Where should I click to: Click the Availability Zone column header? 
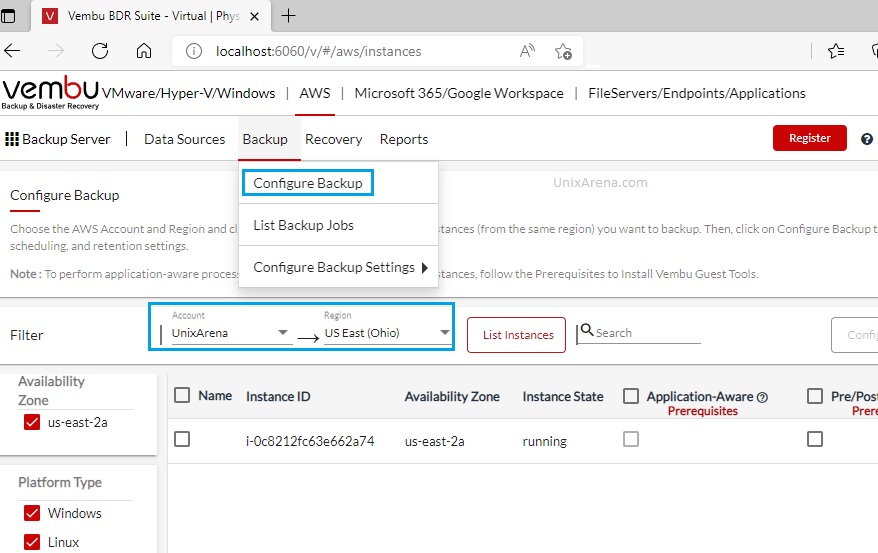coord(452,397)
